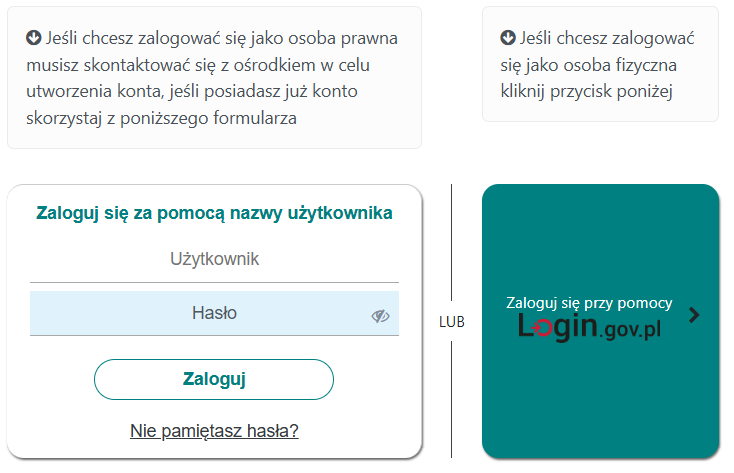Click the right chevron on the teal panel
This screenshot has height=473, width=734.
point(695,315)
